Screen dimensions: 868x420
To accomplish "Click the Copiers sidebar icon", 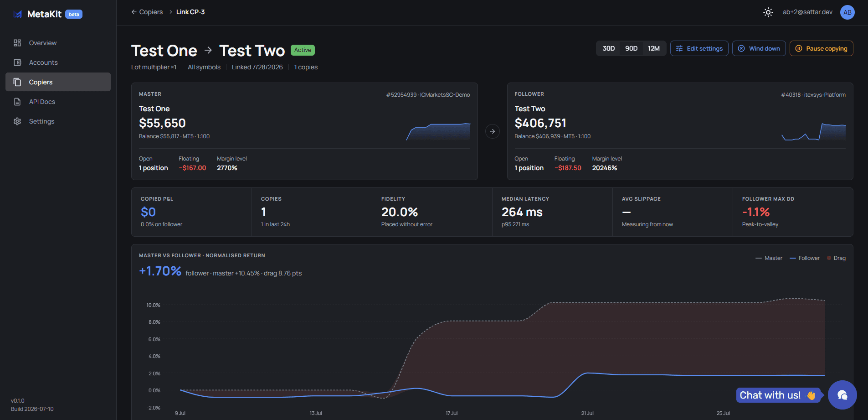I will pos(17,82).
